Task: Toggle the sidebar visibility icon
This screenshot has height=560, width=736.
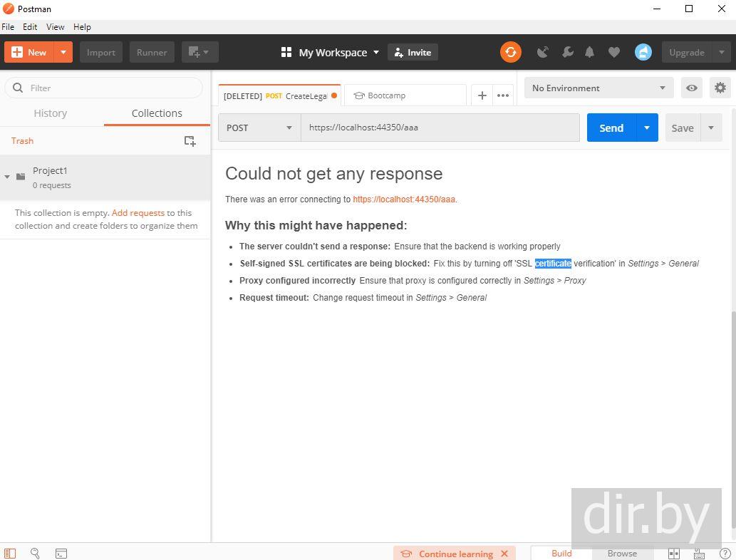Action: coord(10,554)
